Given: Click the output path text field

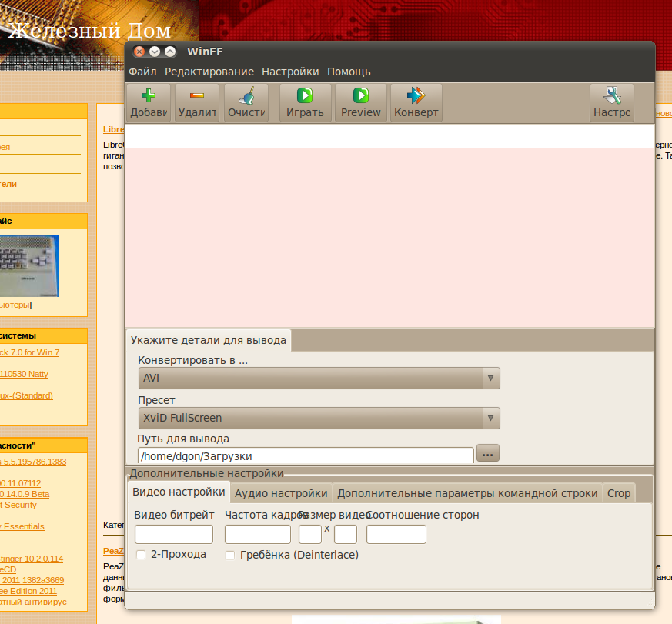Looking at the screenshot, I should click(x=305, y=456).
